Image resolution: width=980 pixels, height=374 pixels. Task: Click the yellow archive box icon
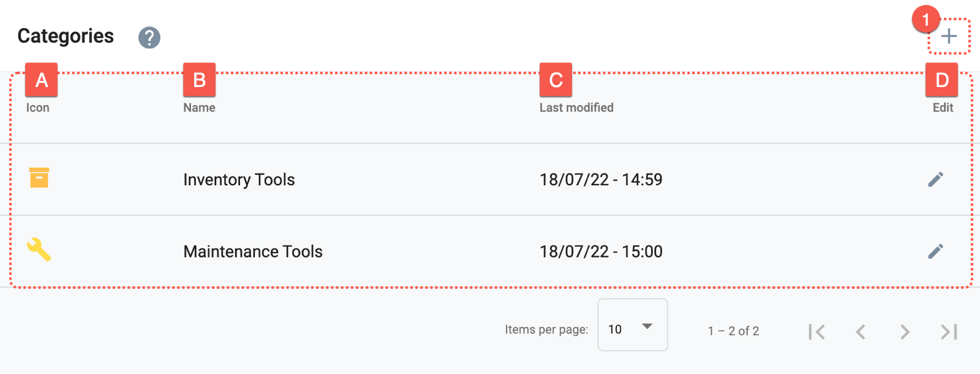39,177
